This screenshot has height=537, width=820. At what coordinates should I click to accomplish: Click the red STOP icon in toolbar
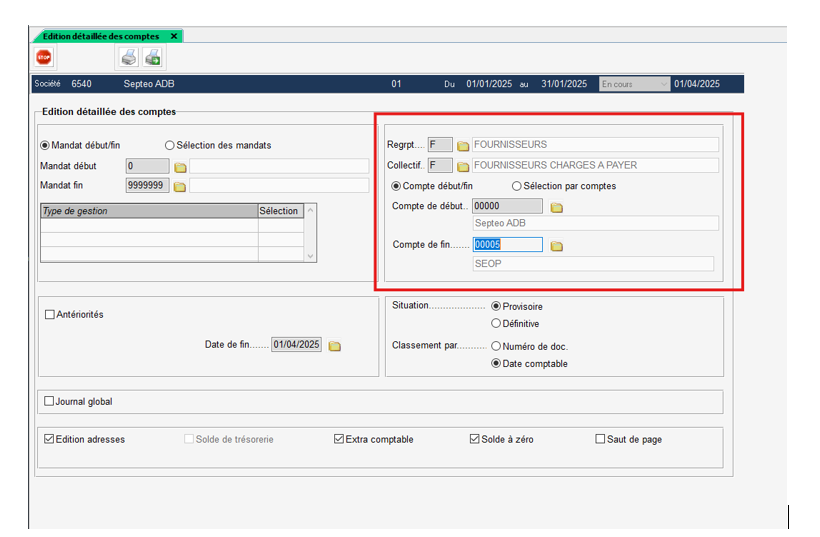tap(44, 57)
